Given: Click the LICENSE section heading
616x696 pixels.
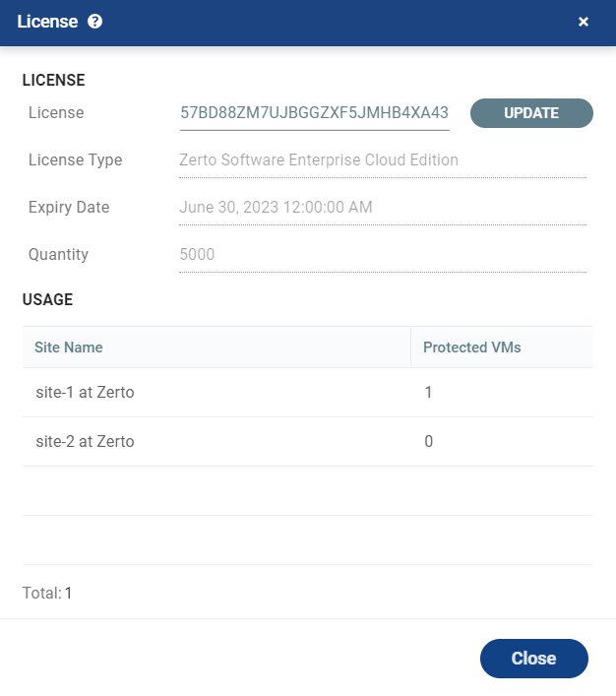Looking at the screenshot, I should 53,81.
